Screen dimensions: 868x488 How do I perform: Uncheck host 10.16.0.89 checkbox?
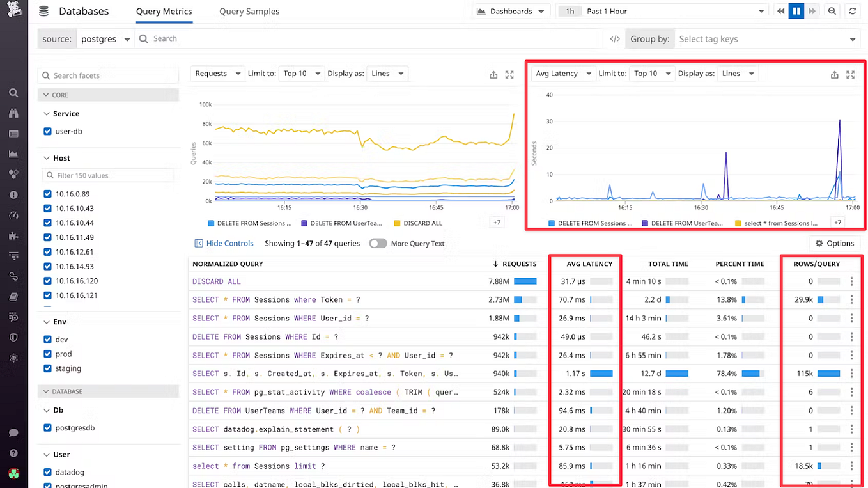pyautogui.click(x=47, y=194)
